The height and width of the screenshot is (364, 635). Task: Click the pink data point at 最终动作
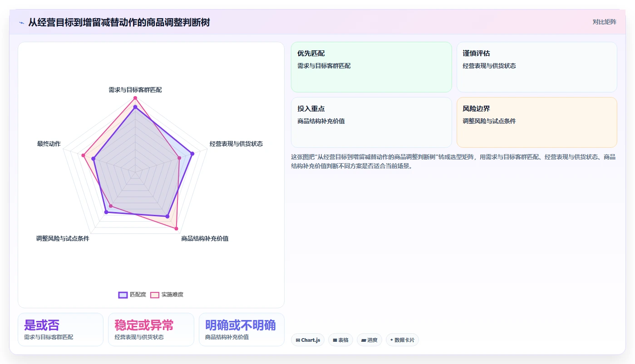[x=83, y=155]
